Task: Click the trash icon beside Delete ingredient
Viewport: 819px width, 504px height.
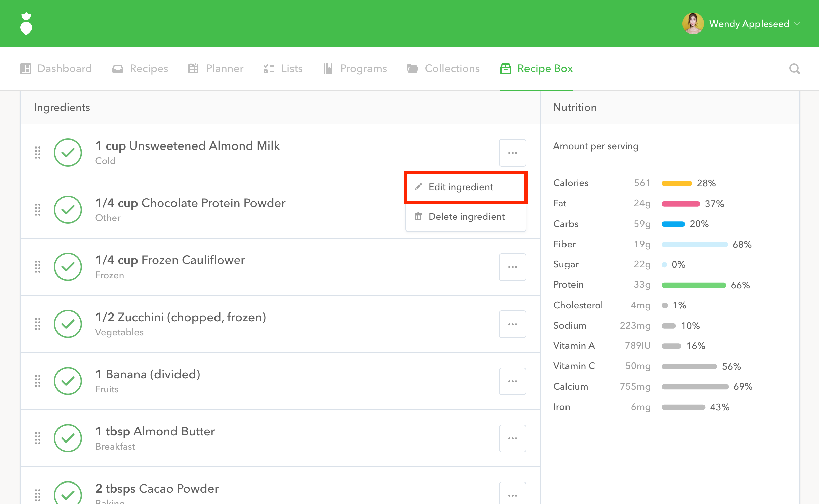Action: click(x=418, y=217)
